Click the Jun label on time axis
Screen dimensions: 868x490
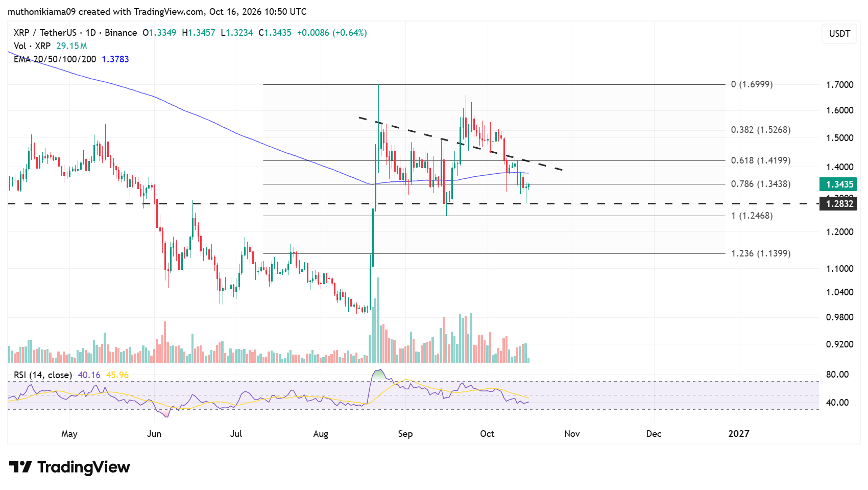point(154,434)
